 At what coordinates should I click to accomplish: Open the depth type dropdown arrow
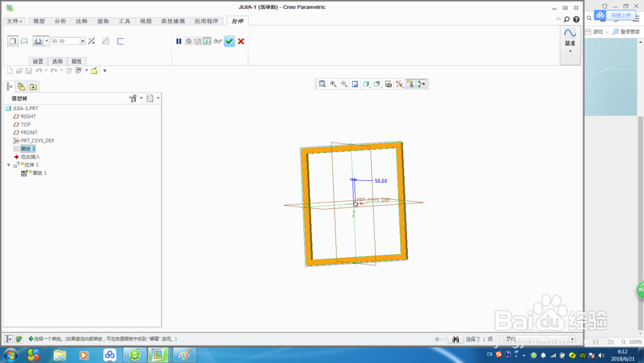pos(47,41)
